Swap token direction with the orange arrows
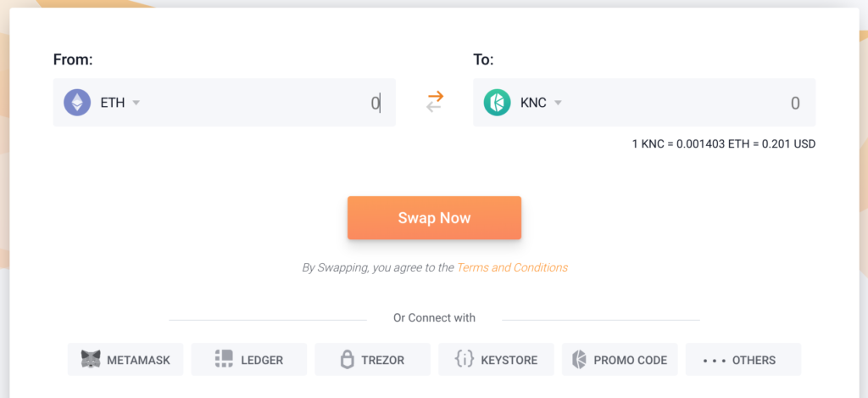The image size is (868, 398). pyautogui.click(x=435, y=102)
